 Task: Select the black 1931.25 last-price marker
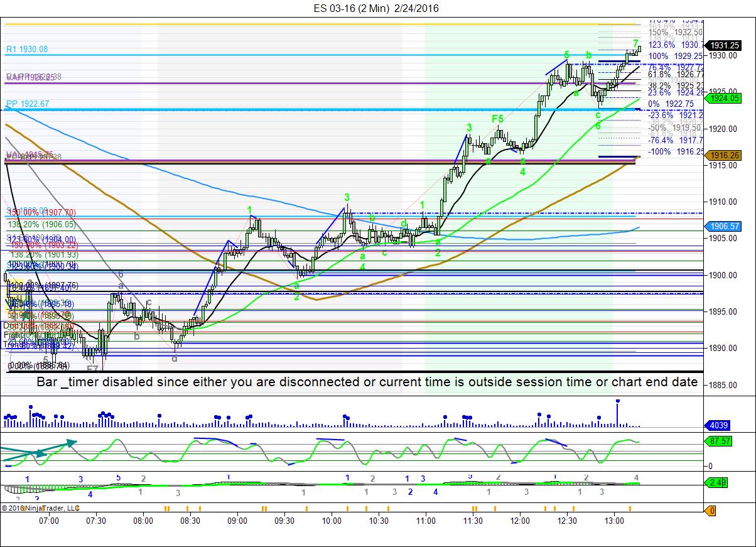coord(724,45)
